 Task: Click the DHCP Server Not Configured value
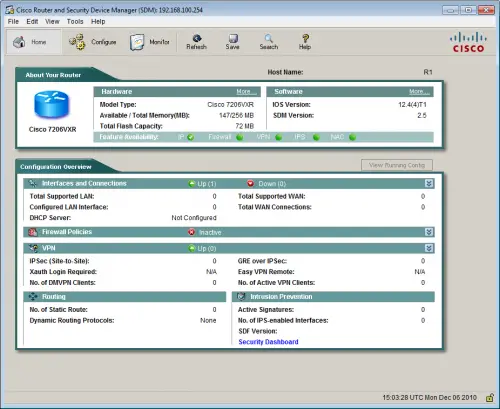tap(194, 218)
